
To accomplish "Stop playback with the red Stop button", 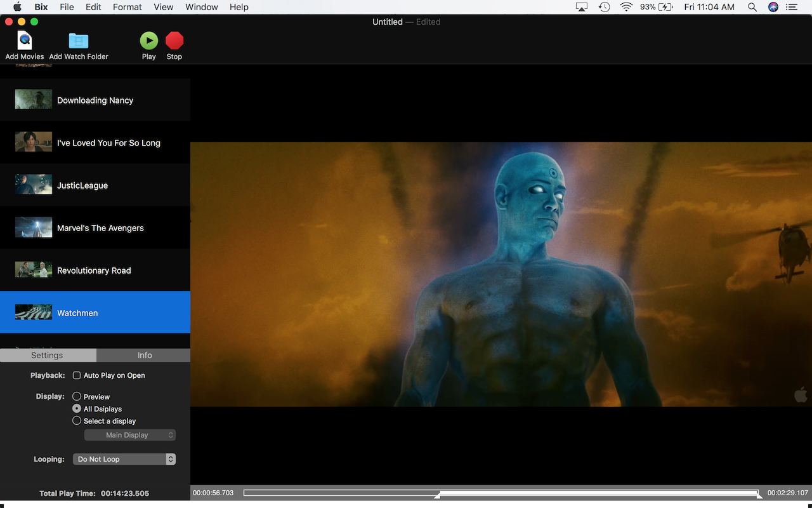I will pyautogui.click(x=174, y=41).
